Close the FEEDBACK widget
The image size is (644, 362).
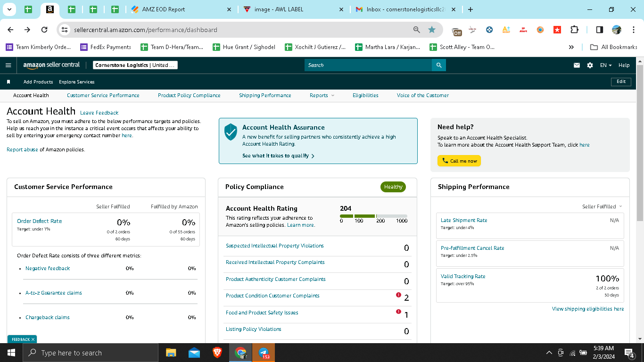pyautogui.click(x=33, y=339)
